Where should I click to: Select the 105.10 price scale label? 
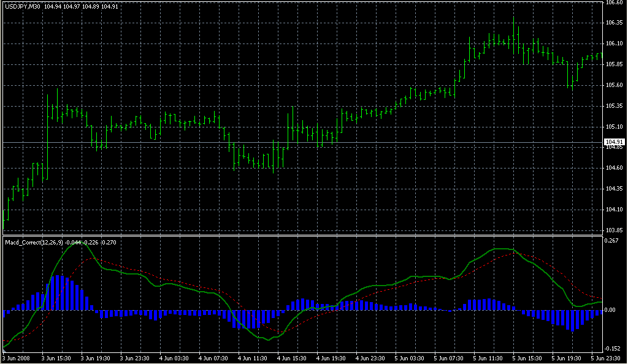coord(613,127)
